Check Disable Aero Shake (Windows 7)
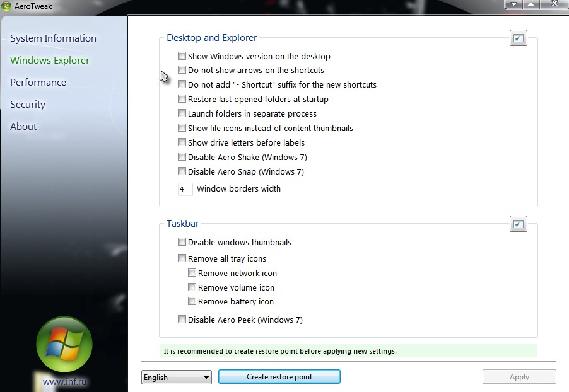569x392 pixels. click(x=182, y=157)
